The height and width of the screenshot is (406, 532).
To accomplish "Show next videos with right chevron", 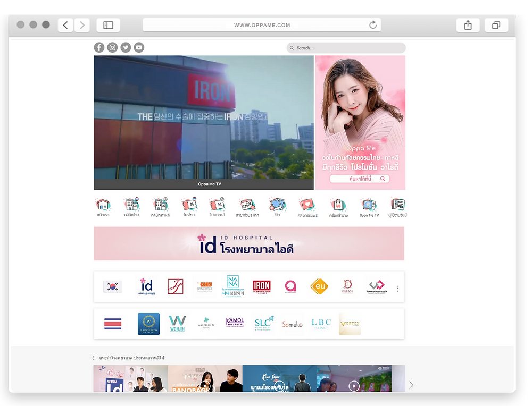I will click(411, 385).
